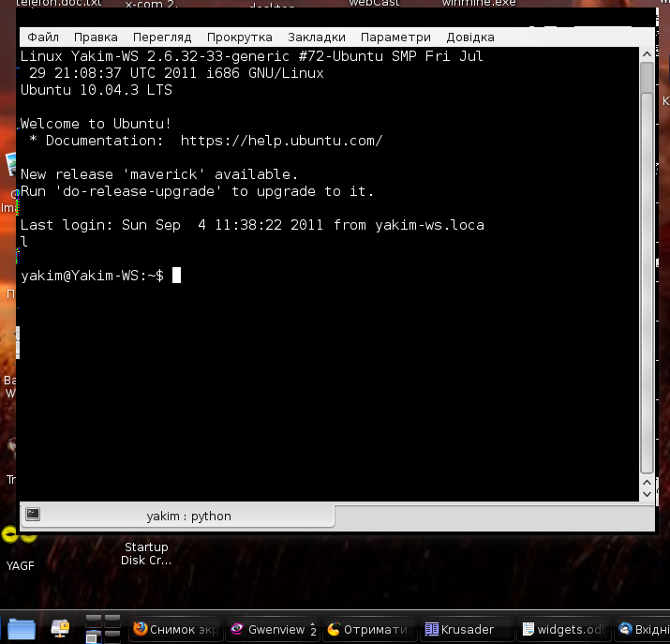Open the YAGF desktop icon

pos(20,550)
